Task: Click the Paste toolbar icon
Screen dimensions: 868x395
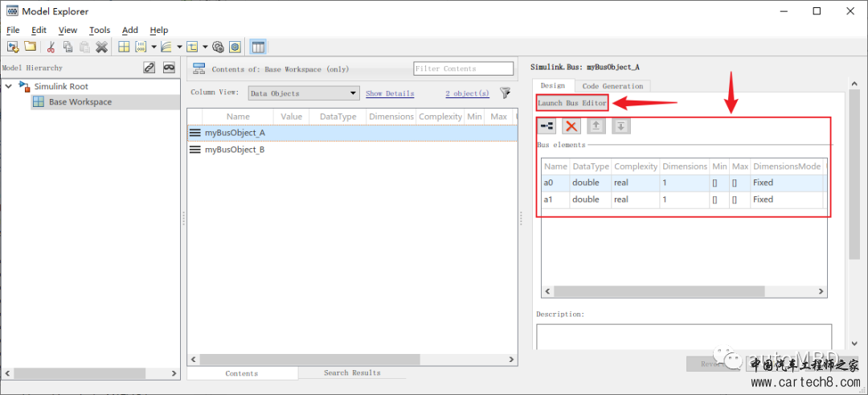Action: coord(84,47)
